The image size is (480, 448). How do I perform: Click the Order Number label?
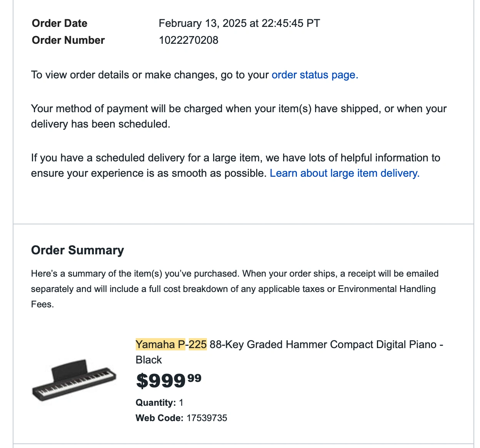68,40
